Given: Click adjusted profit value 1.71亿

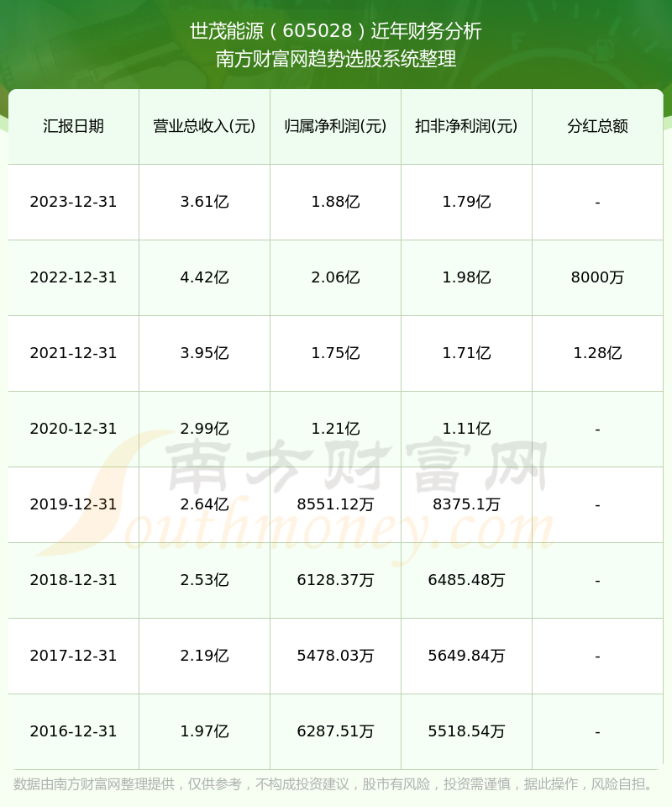Looking at the screenshot, I should pyautogui.click(x=466, y=353).
